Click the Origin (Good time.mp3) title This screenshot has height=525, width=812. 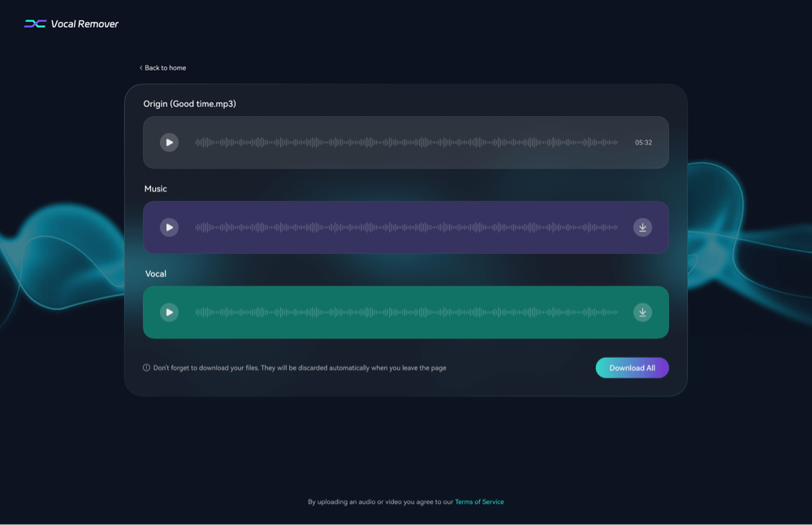(x=189, y=104)
